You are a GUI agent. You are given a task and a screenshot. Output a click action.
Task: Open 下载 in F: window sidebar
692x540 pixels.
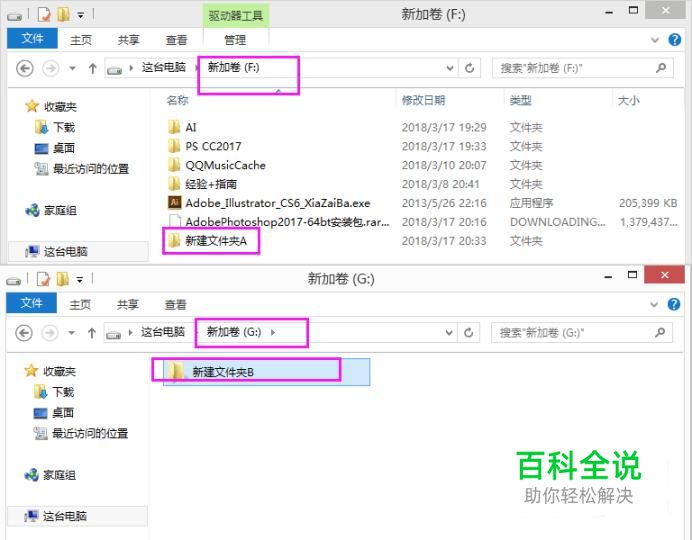(x=55, y=128)
